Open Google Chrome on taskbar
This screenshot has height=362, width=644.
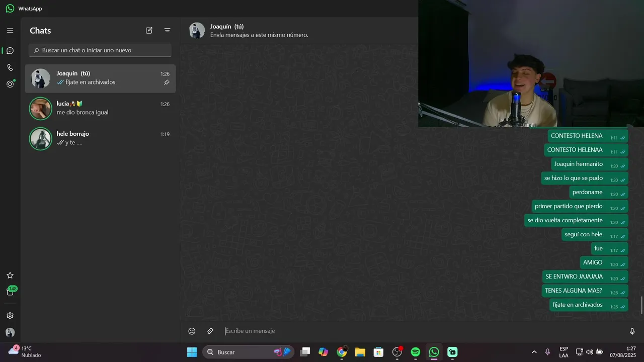click(x=342, y=352)
